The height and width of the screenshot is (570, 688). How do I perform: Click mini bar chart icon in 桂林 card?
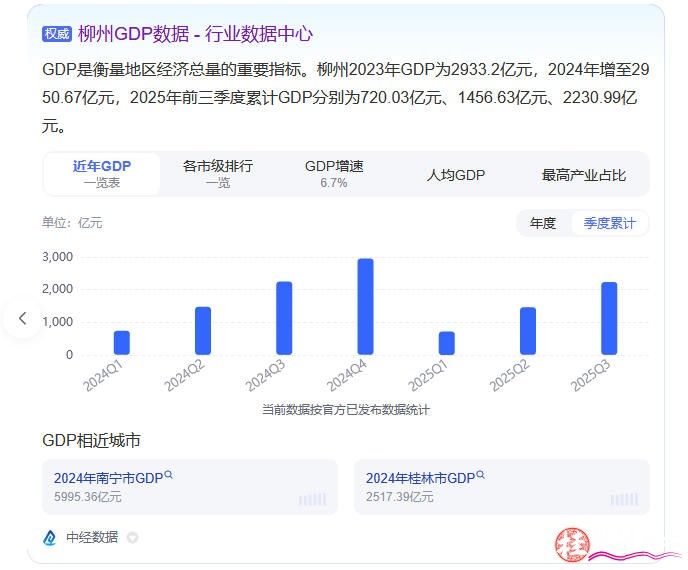[x=624, y=498]
